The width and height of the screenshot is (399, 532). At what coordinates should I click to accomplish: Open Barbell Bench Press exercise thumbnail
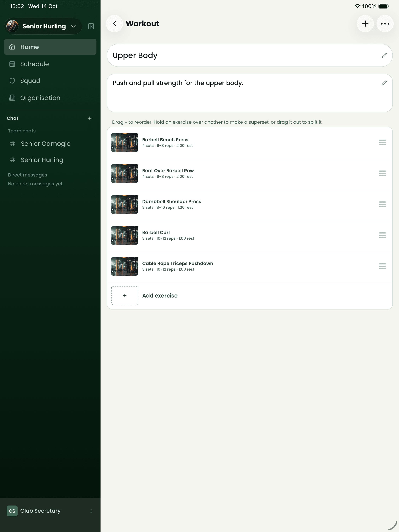click(x=124, y=142)
